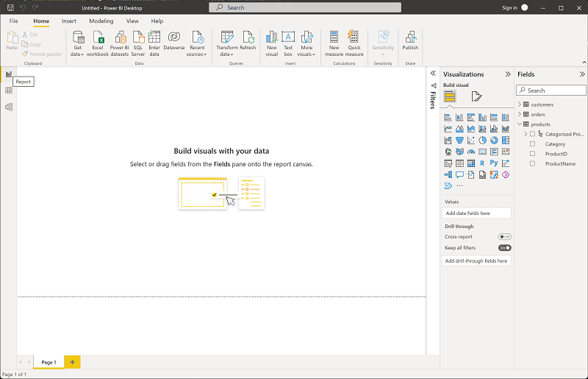The width and height of the screenshot is (588, 379).
Task: Choose the Power Automate visual
Action: (x=448, y=186)
